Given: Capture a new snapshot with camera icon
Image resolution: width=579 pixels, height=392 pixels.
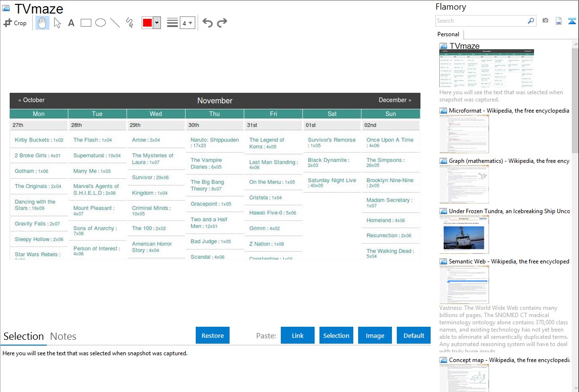Looking at the screenshot, I should (545, 21).
